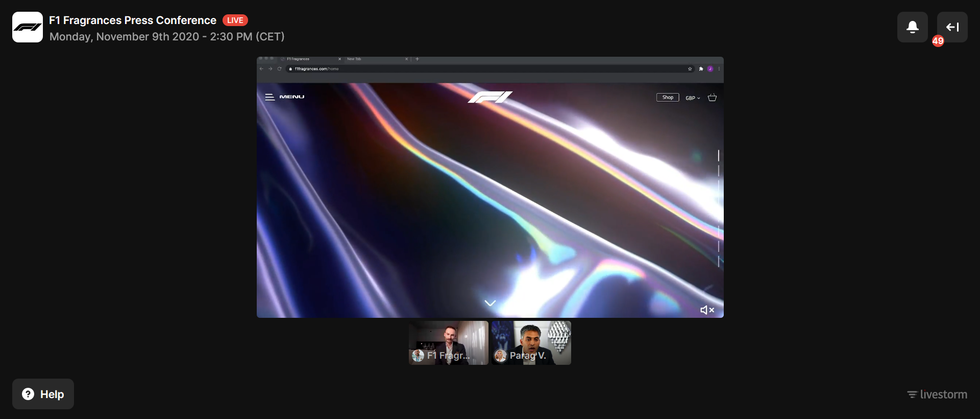Expand the GBP currency dropdown
This screenshot has width=980, height=419.
[x=693, y=98]
